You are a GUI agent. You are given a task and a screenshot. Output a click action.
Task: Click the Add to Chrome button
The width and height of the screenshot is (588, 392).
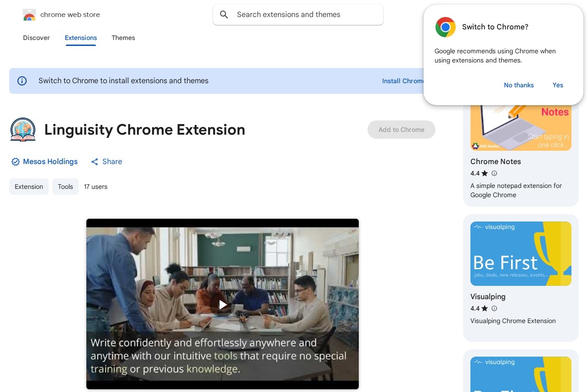point(401,130)
